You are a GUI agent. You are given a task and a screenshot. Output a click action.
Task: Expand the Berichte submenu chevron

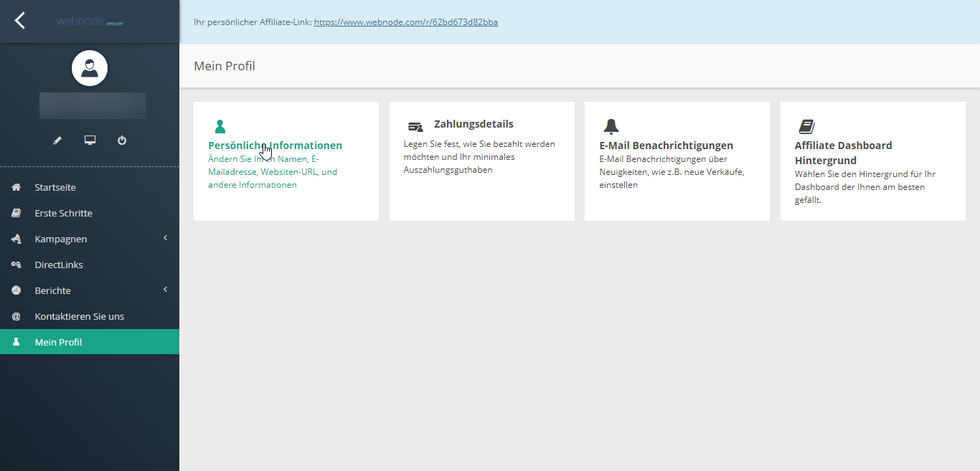pyautogui.click(x=165, y=290)
